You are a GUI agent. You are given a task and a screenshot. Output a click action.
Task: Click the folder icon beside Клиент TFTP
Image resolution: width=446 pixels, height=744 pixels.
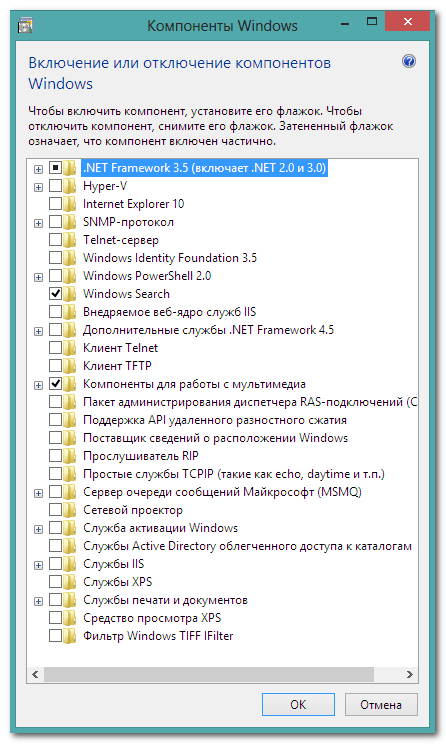[x=70, y=366]
